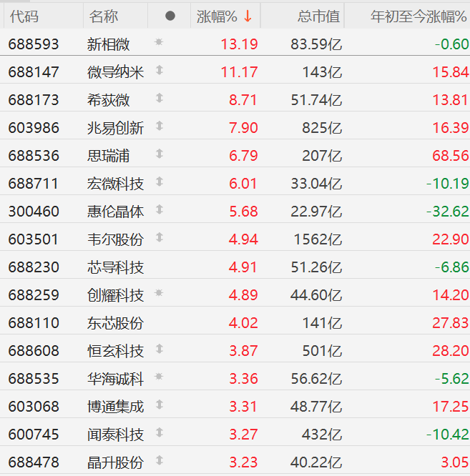Sort by the 代码 column header
Viewport: 470px width, 476px height.
[24, 16]
